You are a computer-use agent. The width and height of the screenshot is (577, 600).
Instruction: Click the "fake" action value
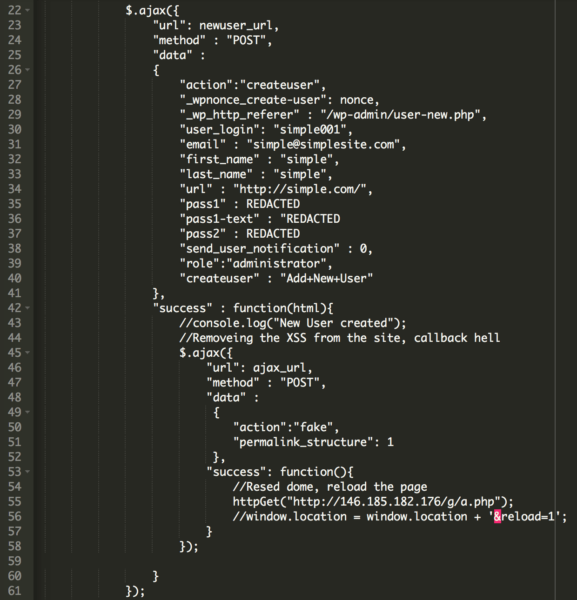point(313,427)
